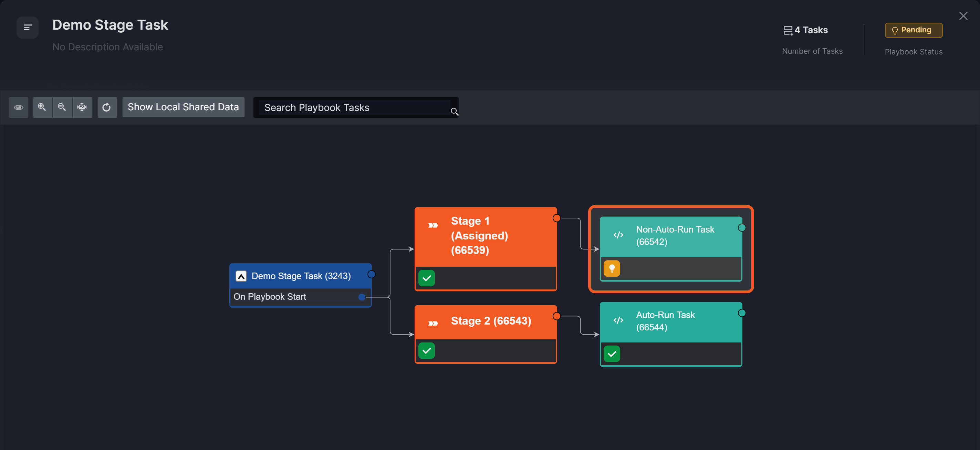Viewport: 980px width, 450px height.
Task: Click the fit-to-screen icon in toolbar
Action: click(82, 108)
